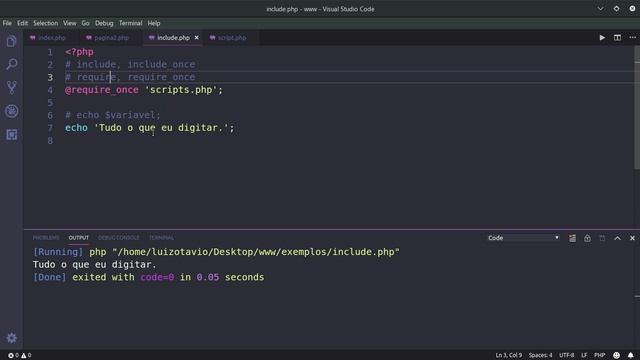Open the Extensions view
640x360 pixels.
click(x=11, y=135)
